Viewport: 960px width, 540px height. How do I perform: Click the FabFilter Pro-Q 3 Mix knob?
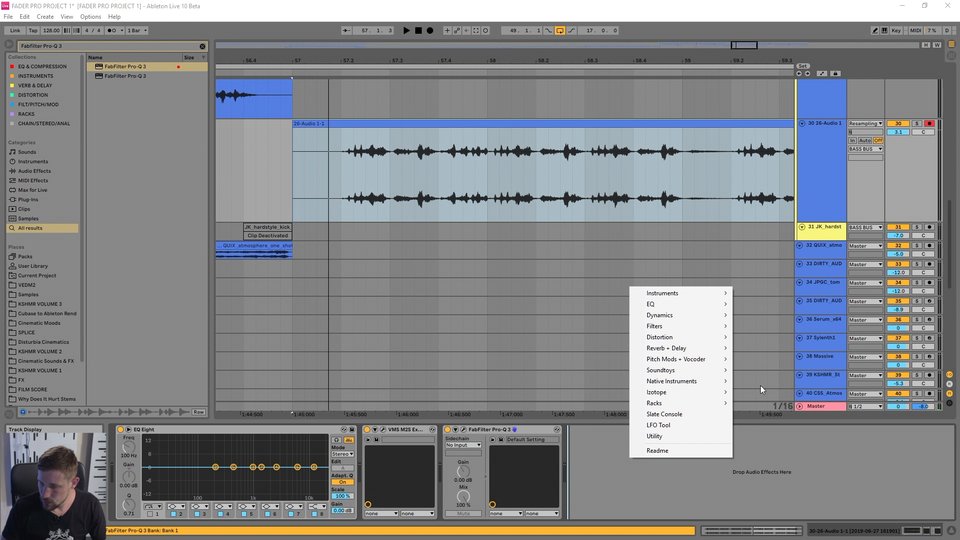point(463,495)
